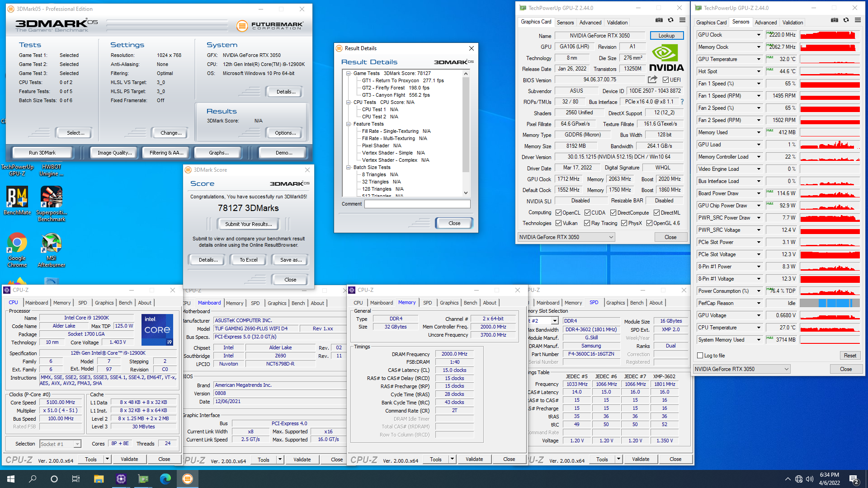Open MSI Afterburner desktop icon
This screenshot has width=868, height=488.
pyautogui.click(x=52, y=250)
